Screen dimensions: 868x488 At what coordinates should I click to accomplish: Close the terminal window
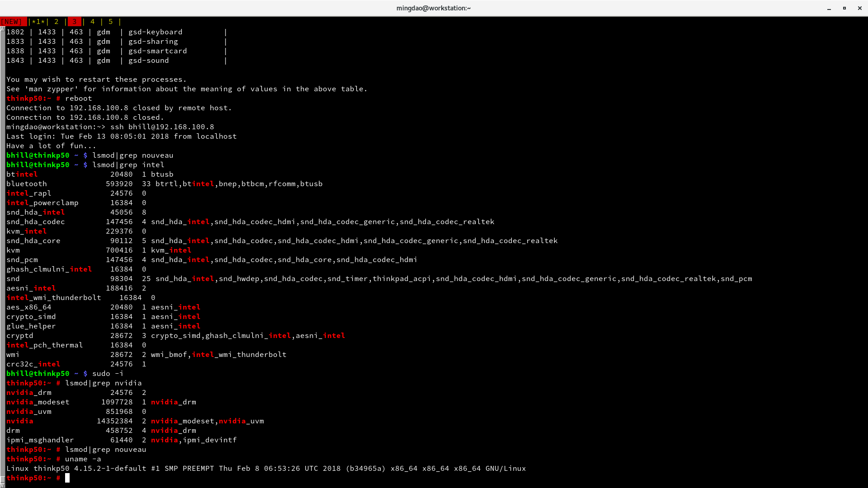[859, 8]
